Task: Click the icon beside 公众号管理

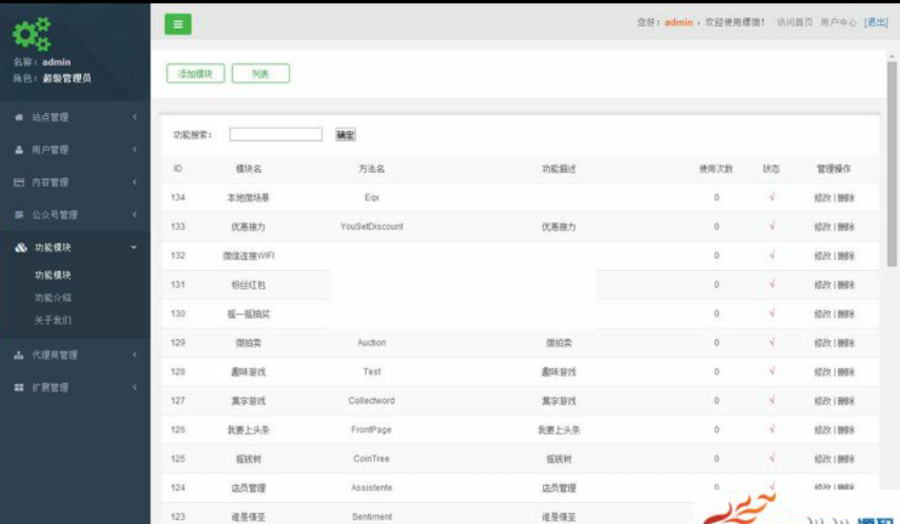Action: click(x=19, y=215)
